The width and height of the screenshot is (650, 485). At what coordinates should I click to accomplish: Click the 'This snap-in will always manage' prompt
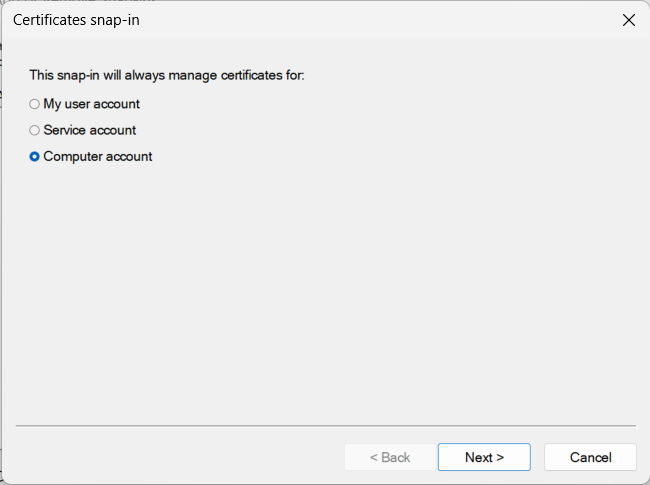point(167,75)
